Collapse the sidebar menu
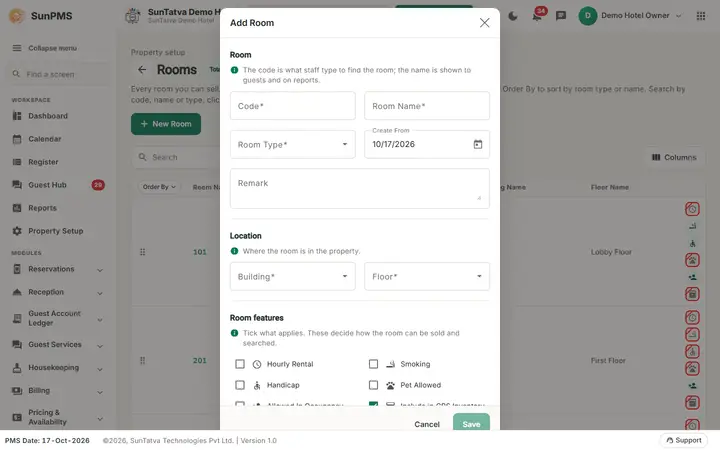Viewport: 720px width, 450px height. [45, 48]
